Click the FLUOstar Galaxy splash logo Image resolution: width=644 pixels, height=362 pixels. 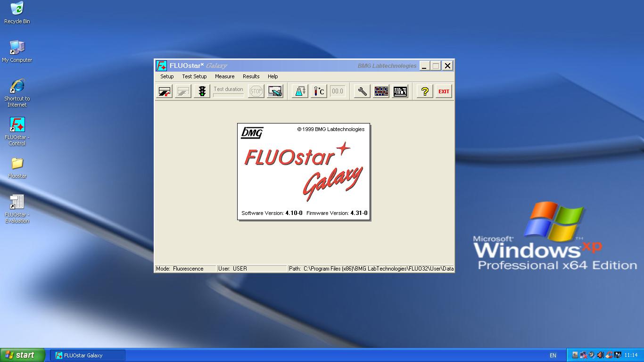tap(304, 172)
